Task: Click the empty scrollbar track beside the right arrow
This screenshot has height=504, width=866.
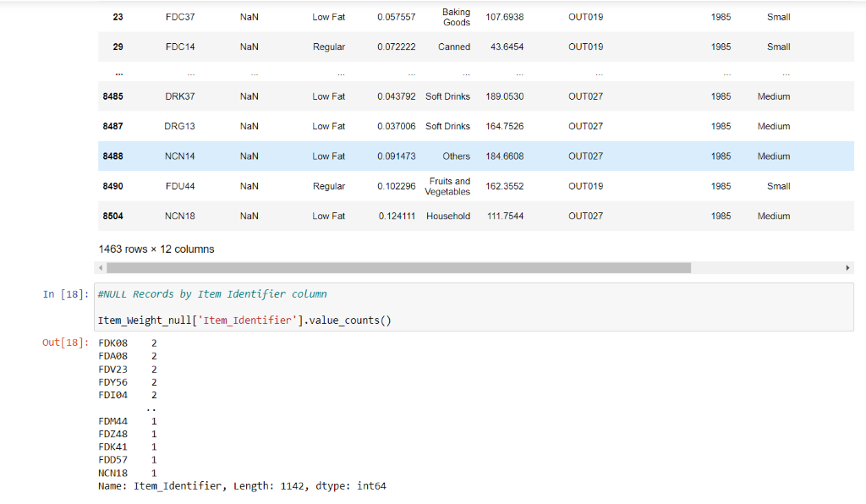Action: (x=766, y=268)
